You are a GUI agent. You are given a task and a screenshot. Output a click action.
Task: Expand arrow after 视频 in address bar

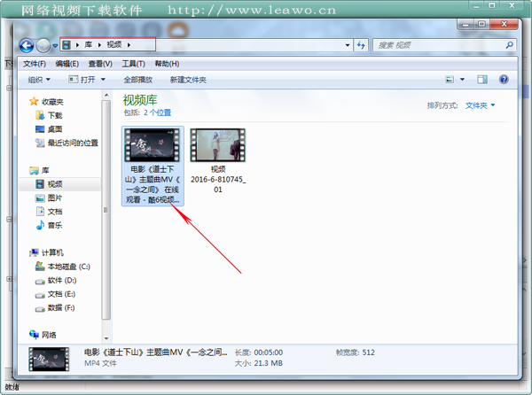pos(129,44)
